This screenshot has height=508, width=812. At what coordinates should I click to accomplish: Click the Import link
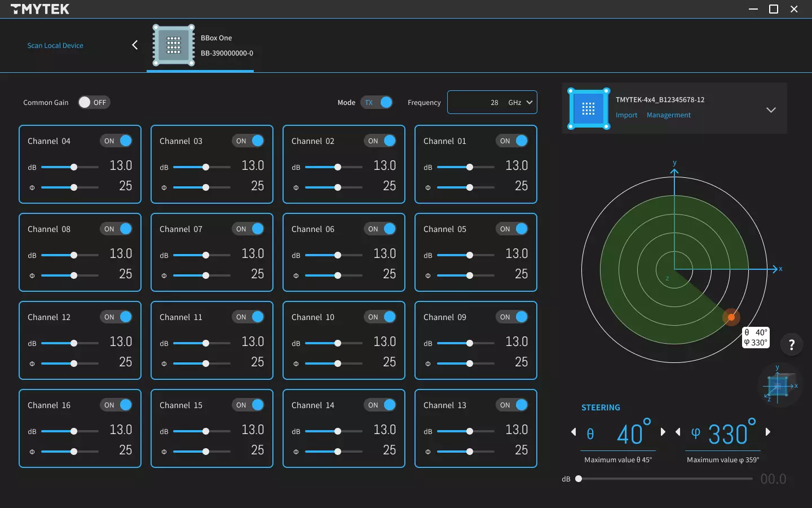[x=626, y=115]
